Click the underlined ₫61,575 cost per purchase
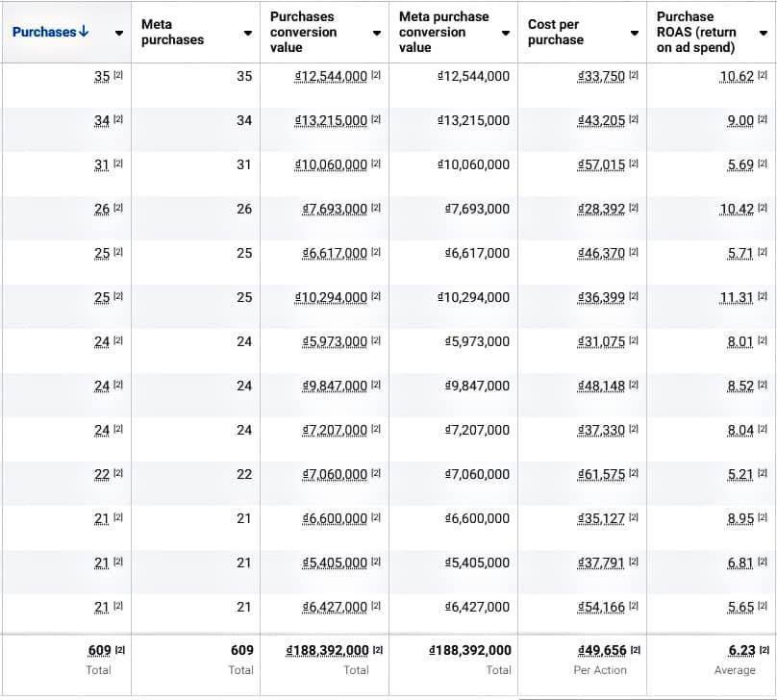 point(601,474)
